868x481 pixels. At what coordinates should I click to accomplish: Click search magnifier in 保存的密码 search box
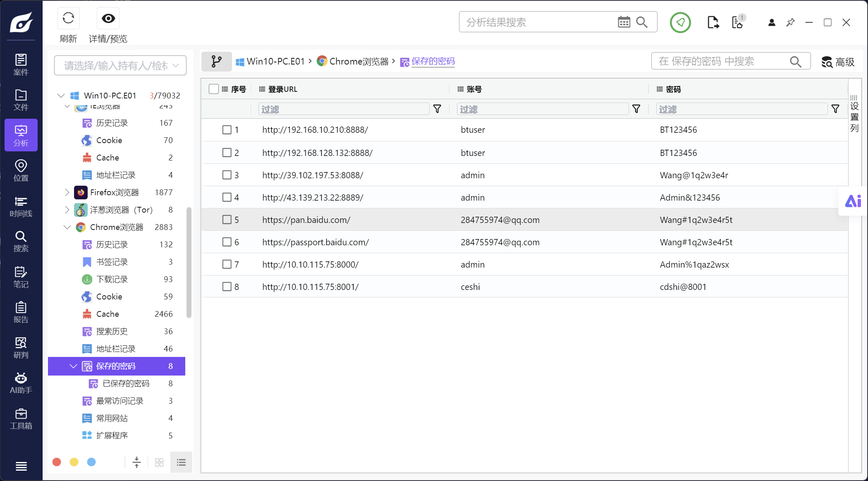(795, 62)
